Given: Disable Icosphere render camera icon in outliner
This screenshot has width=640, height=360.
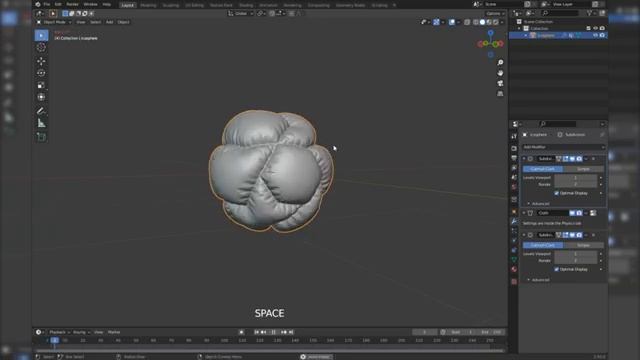Looking at the screenshot, I should (602, 36).
